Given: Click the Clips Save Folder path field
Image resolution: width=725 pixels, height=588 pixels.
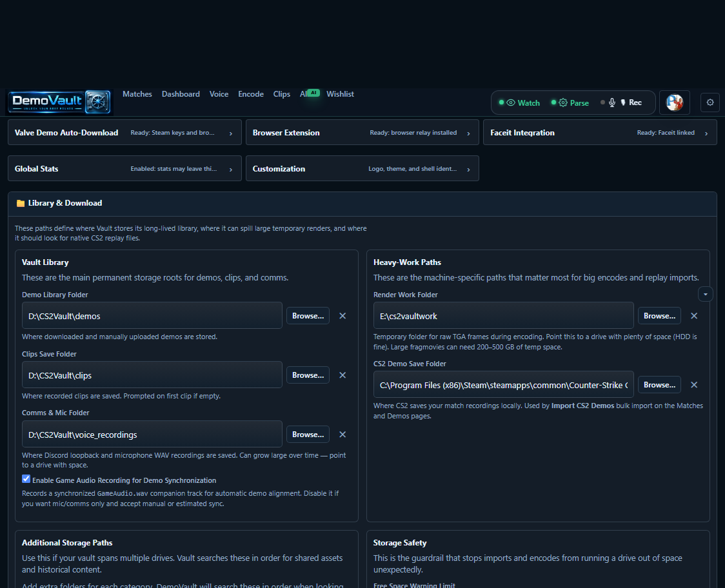Looking at the screenshot, I should click(x=152, y=375).
